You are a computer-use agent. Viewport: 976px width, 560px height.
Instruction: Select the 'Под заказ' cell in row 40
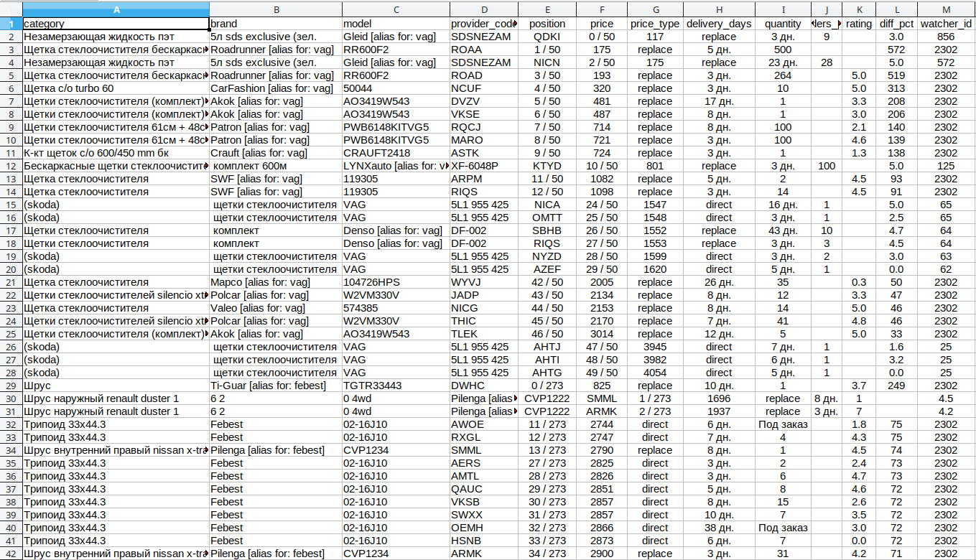(x=783, y=528)
